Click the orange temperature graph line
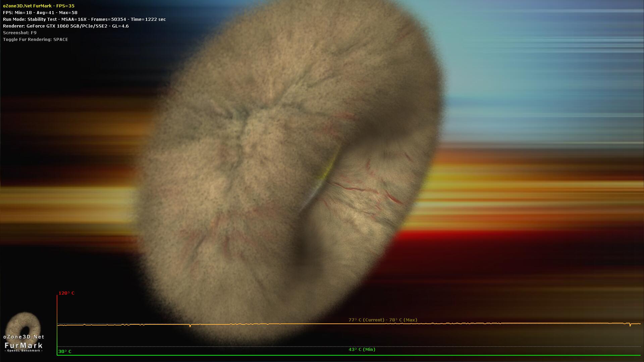The width and height of the screenshot is (644, 362). [349, 324]
